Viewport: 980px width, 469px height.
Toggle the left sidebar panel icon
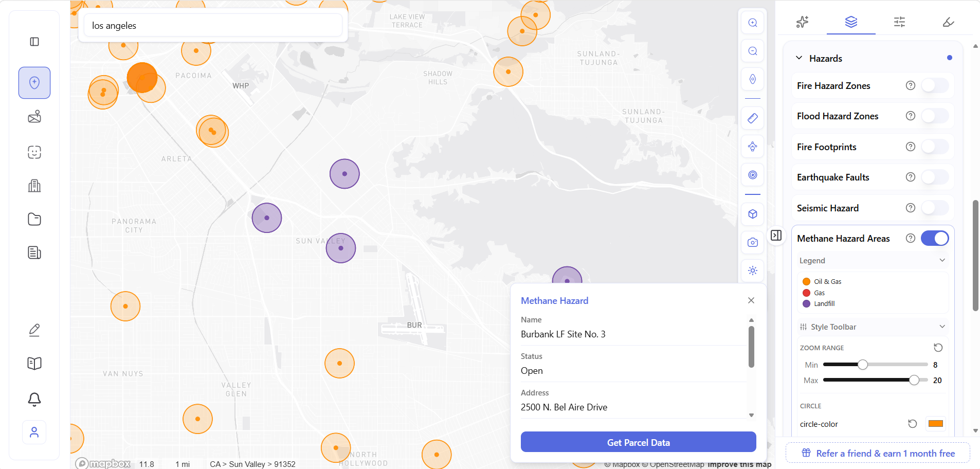tap(34, 42)
